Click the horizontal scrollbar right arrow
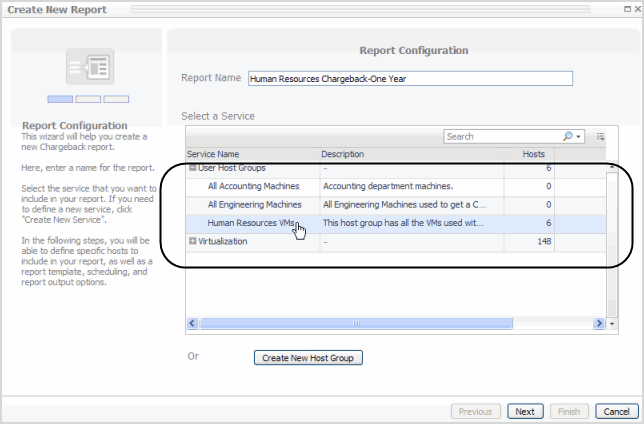Viewport: 644px width, 424px height. click(x=599, y=323)
